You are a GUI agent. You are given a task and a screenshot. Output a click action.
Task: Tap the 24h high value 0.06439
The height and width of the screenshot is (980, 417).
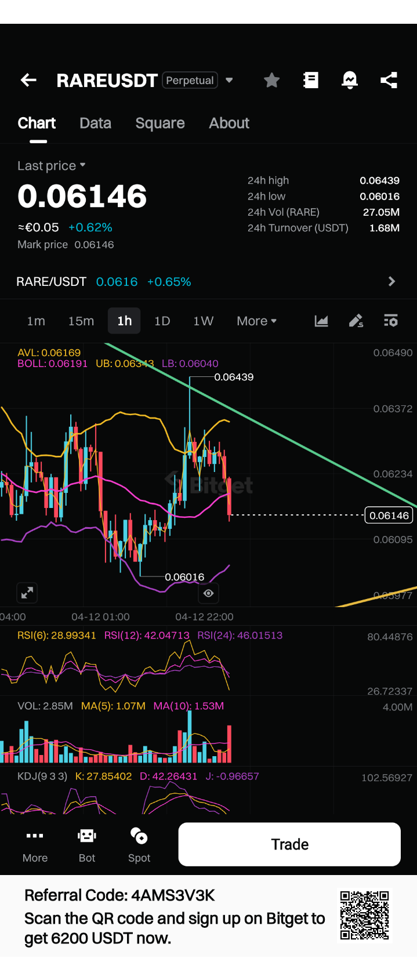(379, 180)
